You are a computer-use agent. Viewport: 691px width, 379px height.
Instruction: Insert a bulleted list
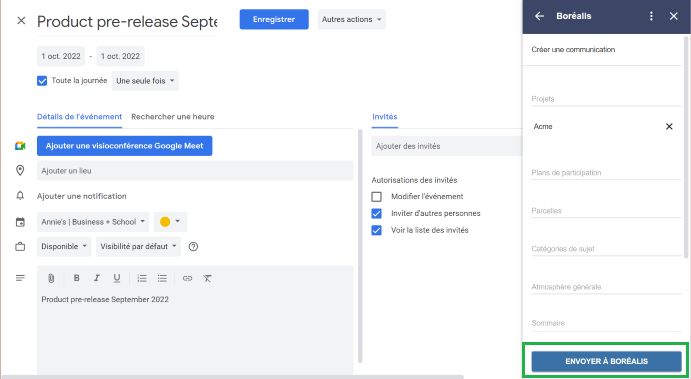[162, 278]
